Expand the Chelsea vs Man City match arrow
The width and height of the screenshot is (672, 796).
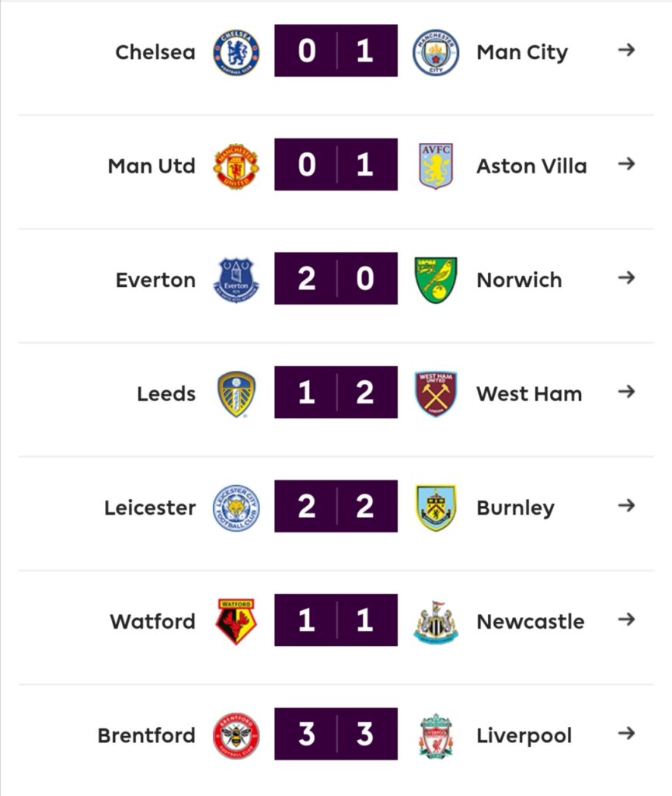click(x=626, y=51)
